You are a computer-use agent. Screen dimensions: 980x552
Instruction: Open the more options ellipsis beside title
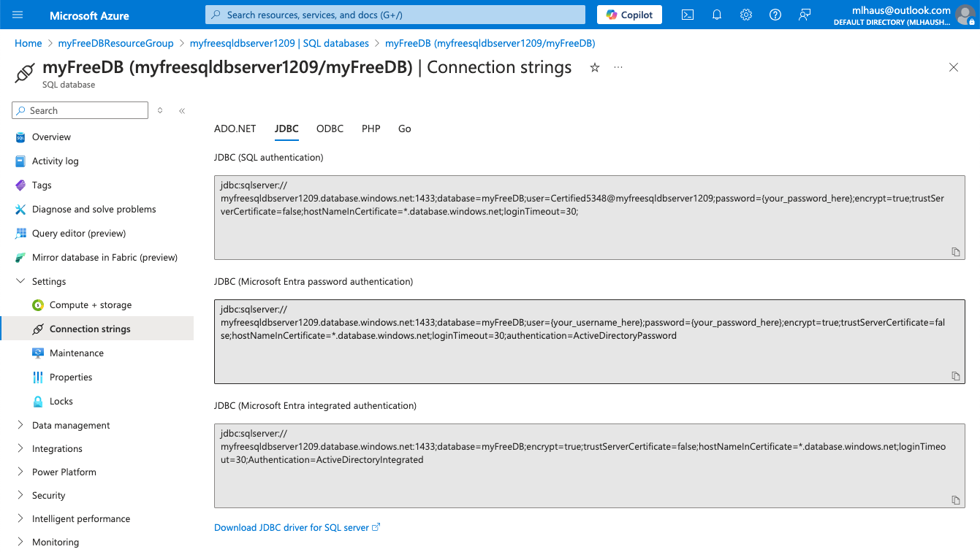tap(618, 67)
